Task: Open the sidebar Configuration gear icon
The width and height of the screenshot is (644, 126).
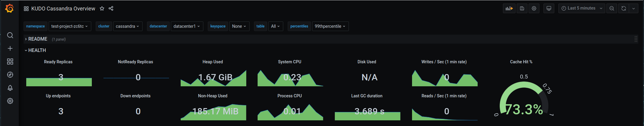Action: click(x=10, y=101)
